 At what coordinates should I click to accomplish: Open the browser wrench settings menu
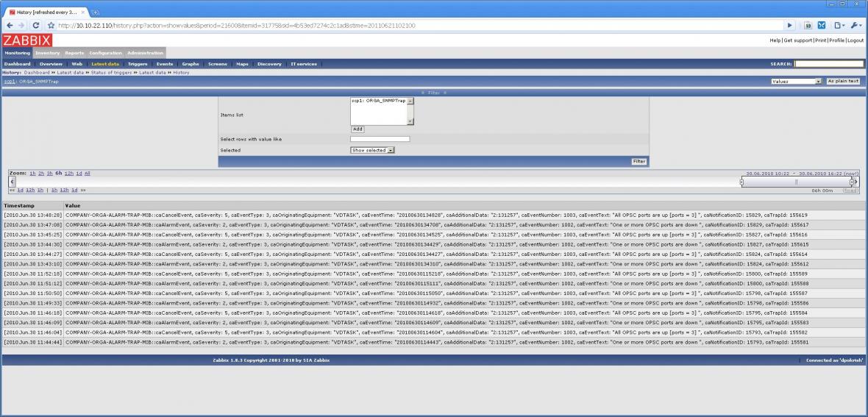(856, 26)
